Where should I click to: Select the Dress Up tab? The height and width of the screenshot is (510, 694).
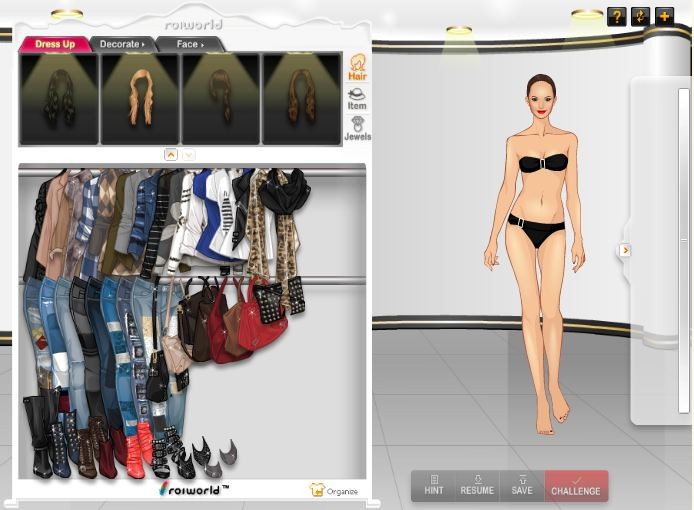pos(55,44)
